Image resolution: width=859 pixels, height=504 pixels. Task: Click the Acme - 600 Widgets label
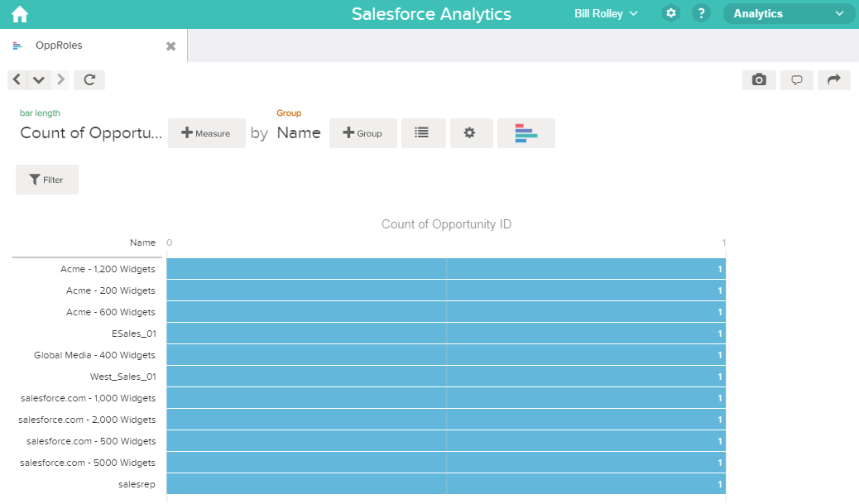pos(111,312)
